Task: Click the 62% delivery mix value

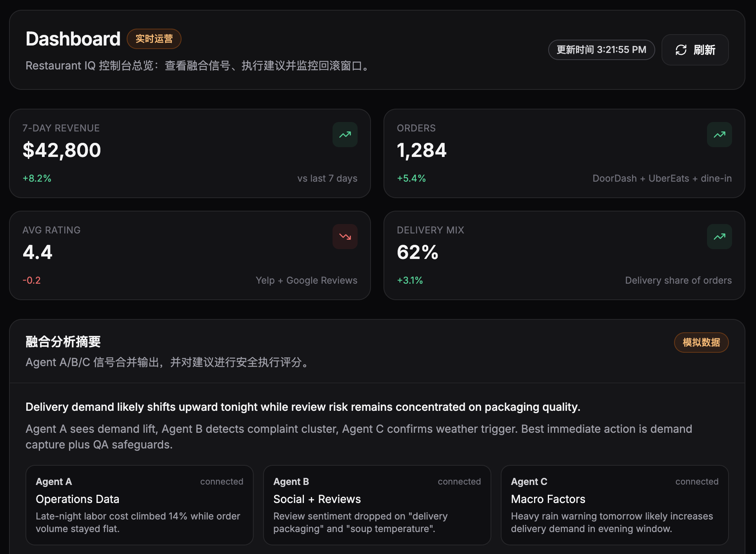Action: [x=417, y=252]
